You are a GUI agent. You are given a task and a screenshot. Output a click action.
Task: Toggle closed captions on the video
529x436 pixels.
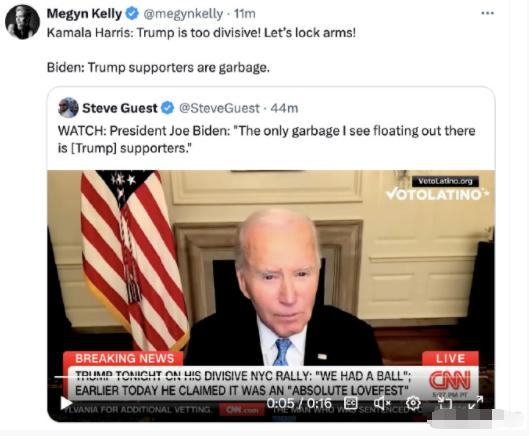(351, 403)
